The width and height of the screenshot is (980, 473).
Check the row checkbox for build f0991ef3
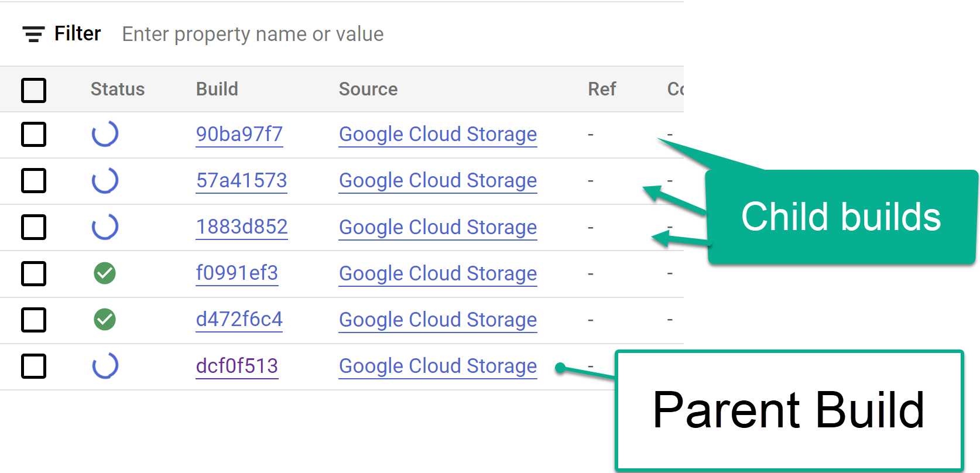34,273
